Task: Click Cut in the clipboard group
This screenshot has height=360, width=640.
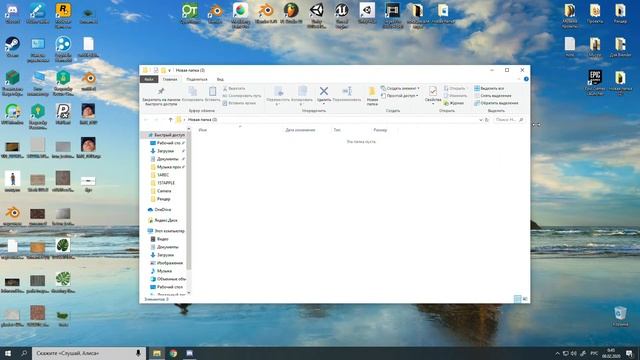Action: pos(234,89)
